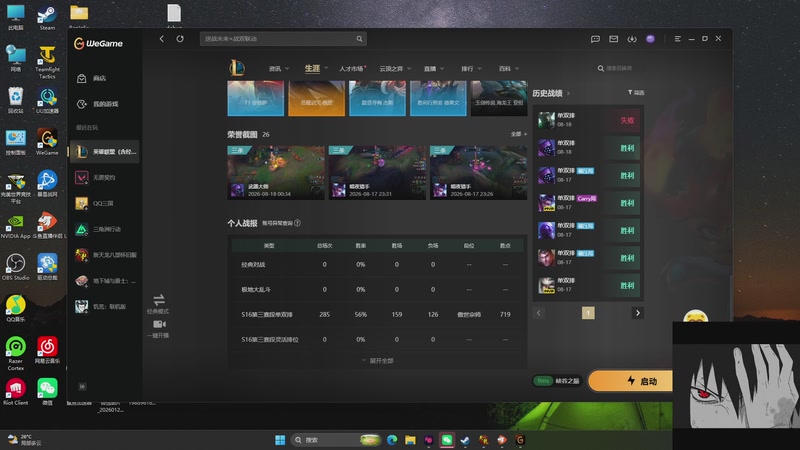
Task: Select 无畏契约 in the game list
Action: (x=104, y=178)
